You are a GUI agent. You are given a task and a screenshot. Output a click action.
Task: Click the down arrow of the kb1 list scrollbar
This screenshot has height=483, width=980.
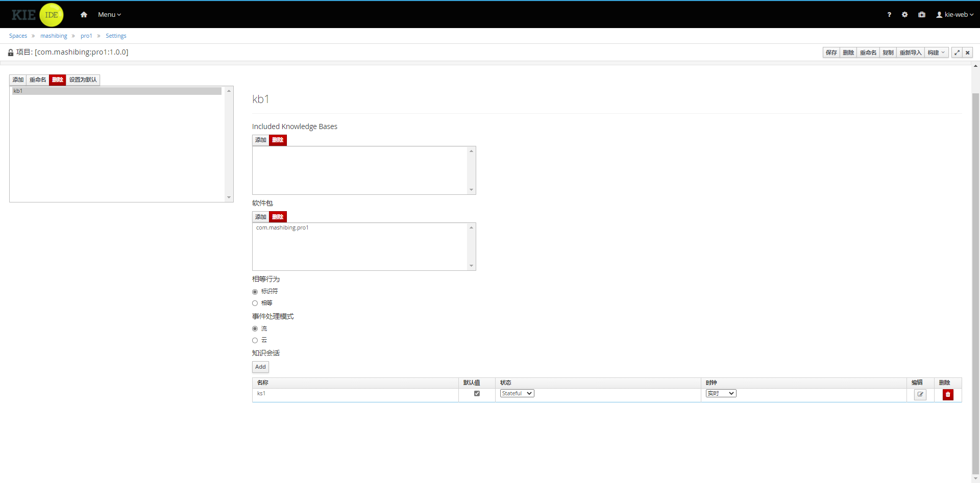click(x=229, y=197)
